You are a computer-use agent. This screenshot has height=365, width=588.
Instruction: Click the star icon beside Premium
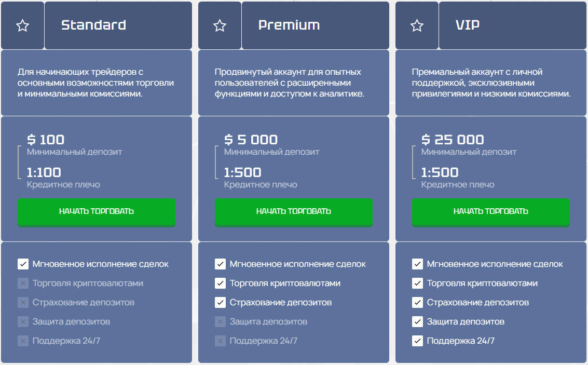coord(220,25)
